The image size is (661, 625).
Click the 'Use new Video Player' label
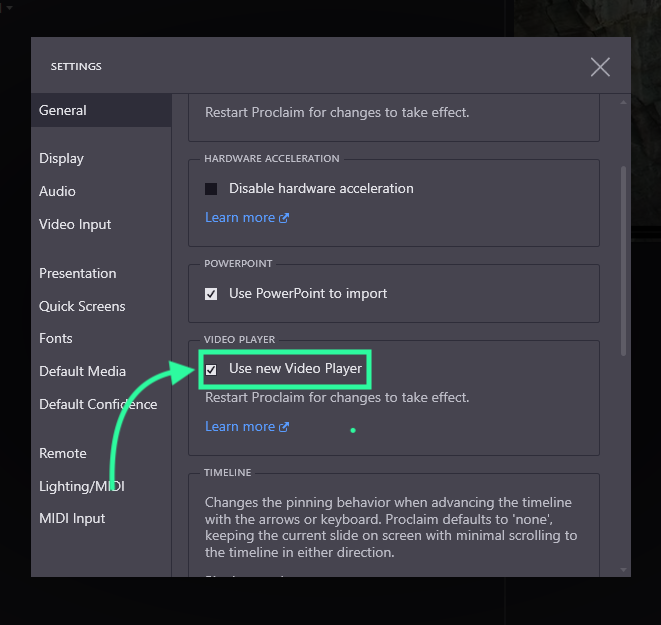pyautogui.click(x=295, y=369)
